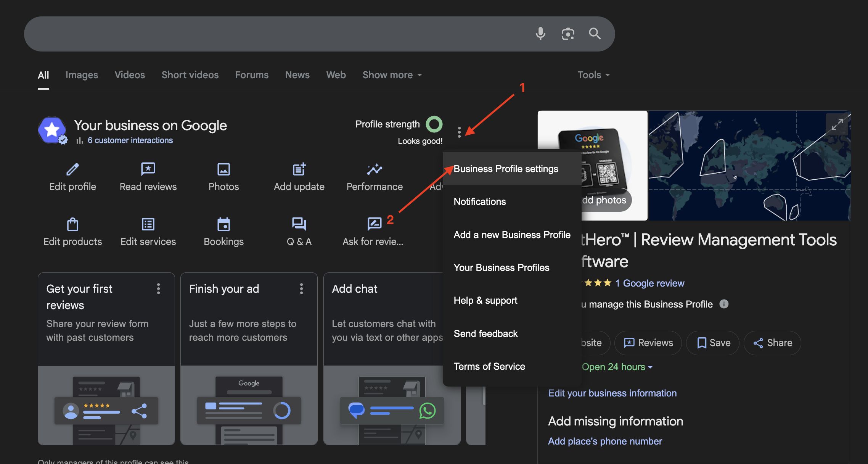Open Read reviews icon

click(x=148, y=169)
